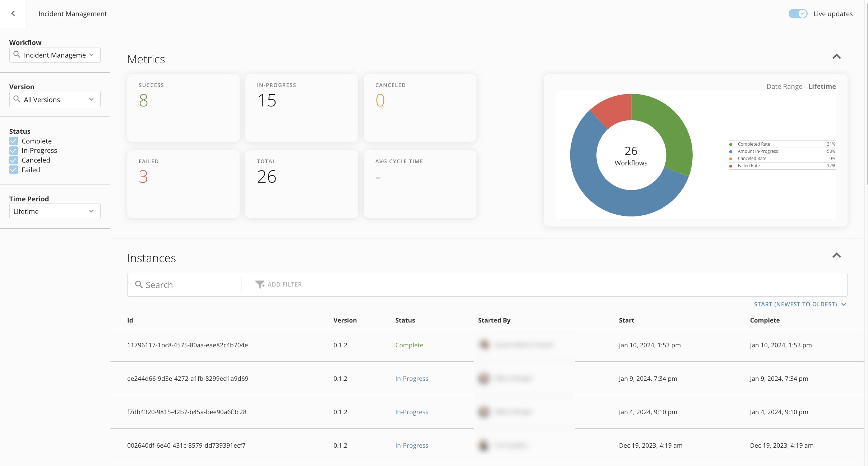Uncheck the Canceled status filter
This screenshot has width=868, height=466.
14,160
